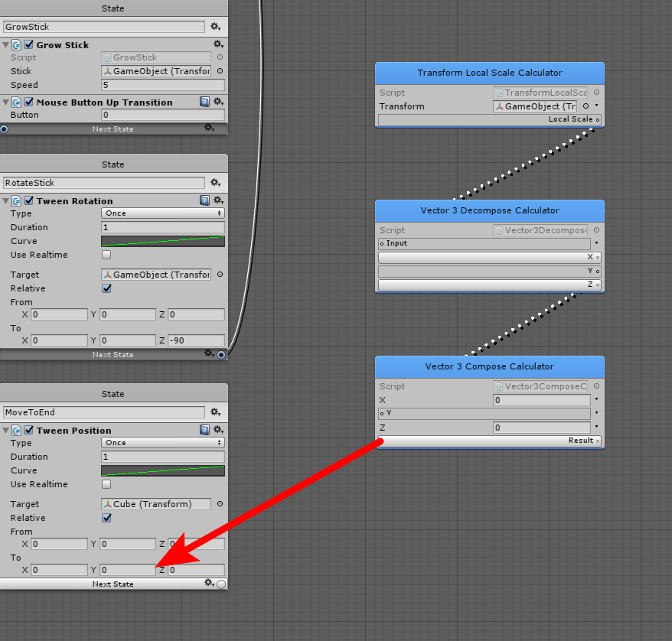Viewport: 672px width, 641px height.
Task: Open the Tween Rotation help icon
Action: pos(204,200)
